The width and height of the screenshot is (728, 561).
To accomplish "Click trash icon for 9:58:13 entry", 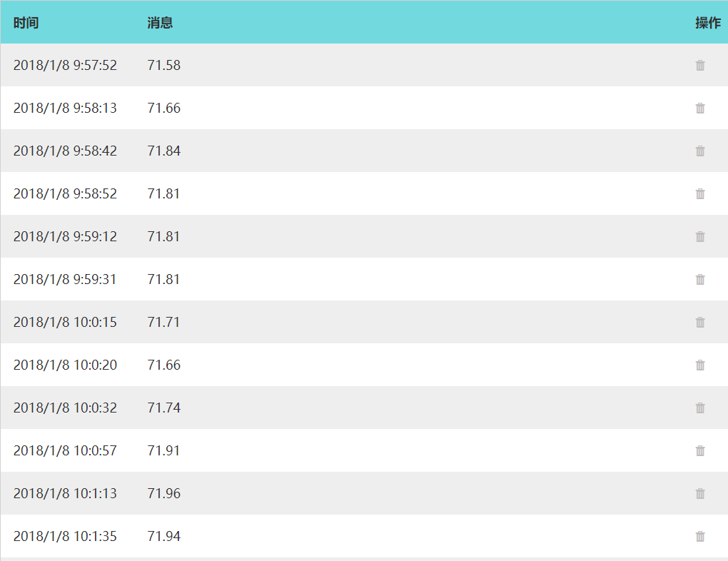I will [700, 108].
